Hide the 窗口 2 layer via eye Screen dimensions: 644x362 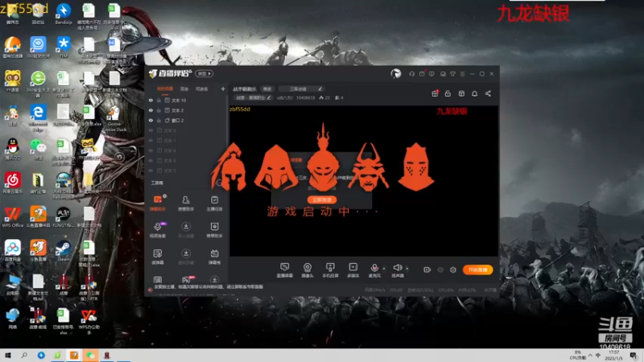(x=151, y=120)
